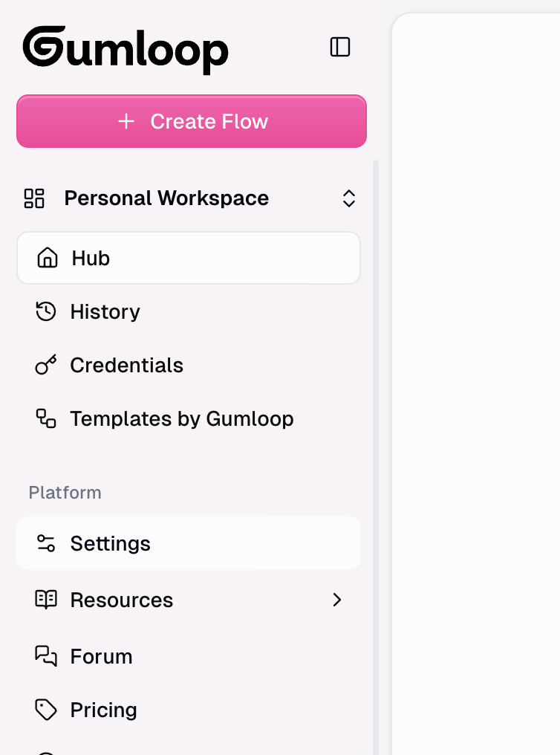560x755 pixels.
Task: Select the Hub home icon
Action: [46, 258]
